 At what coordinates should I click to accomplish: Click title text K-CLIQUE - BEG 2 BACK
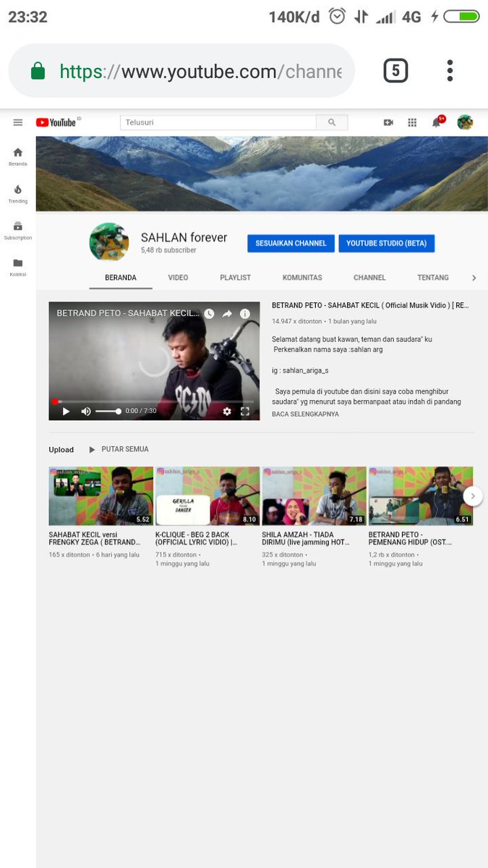197,539
